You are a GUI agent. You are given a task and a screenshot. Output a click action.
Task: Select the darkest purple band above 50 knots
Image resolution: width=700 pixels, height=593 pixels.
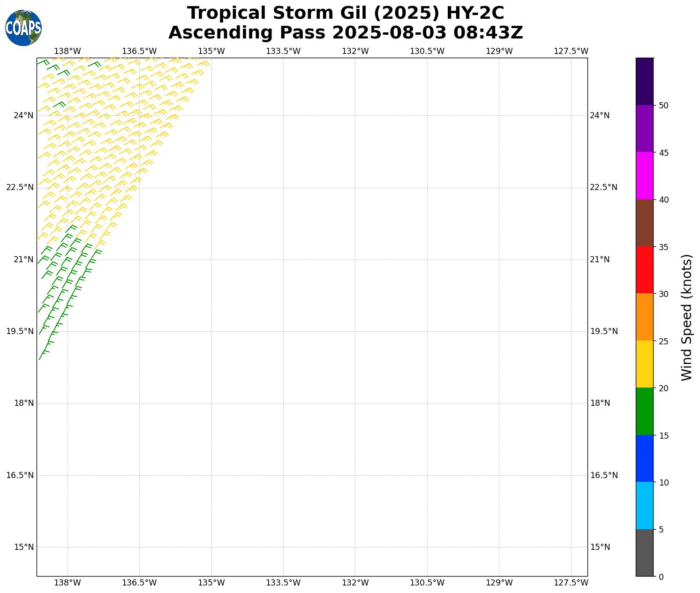(x=644, y=82)
